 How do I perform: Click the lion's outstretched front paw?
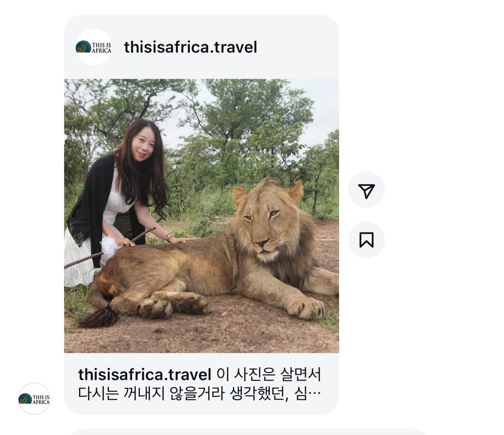[x=306, y=308]
